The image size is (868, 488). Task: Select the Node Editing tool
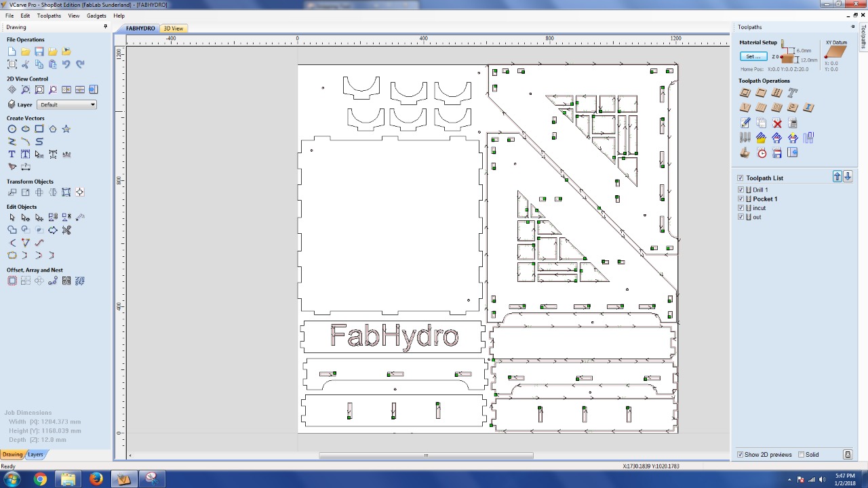coord(26,218)
